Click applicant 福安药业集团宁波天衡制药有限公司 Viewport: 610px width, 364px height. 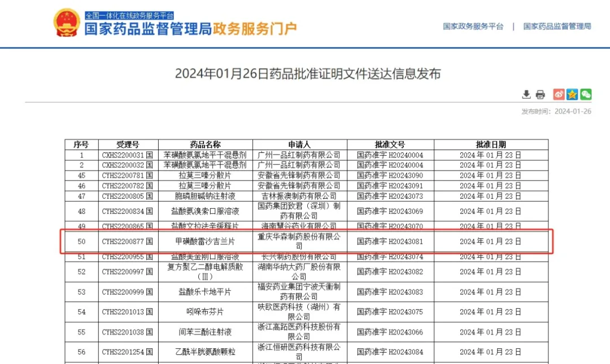pyautogui.click(x=299, y=292)
